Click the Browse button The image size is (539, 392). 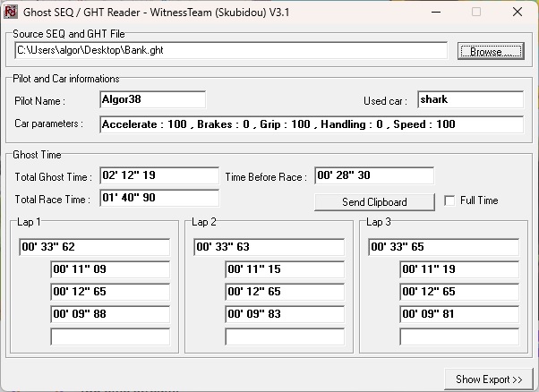(x=491, y=51)
